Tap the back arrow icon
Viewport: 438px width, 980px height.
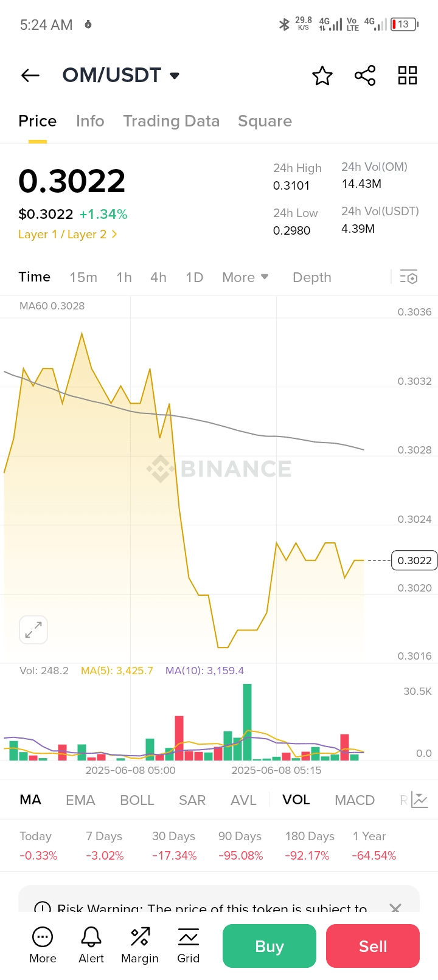tap(30, 75)
